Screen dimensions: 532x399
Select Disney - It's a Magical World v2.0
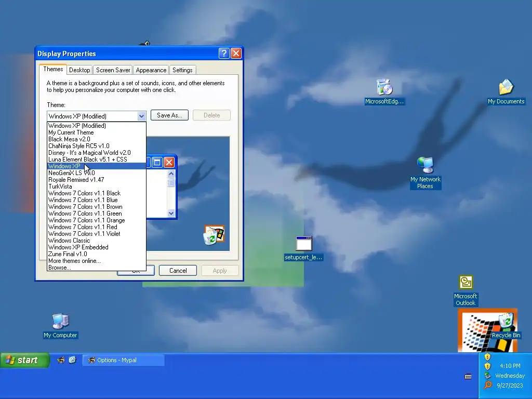point(96,153)
